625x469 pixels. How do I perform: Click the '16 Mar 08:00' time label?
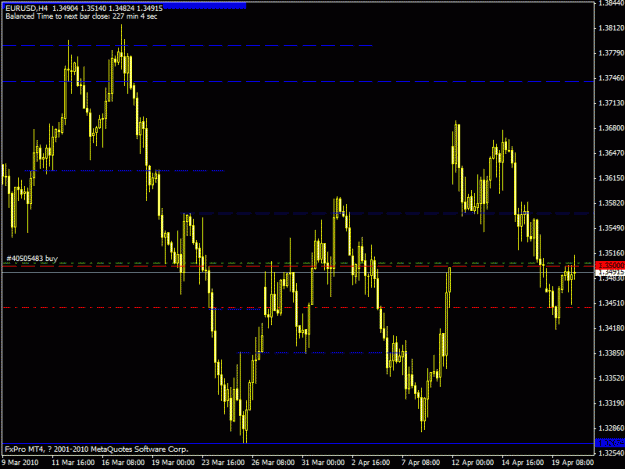[x=123, y=463]
